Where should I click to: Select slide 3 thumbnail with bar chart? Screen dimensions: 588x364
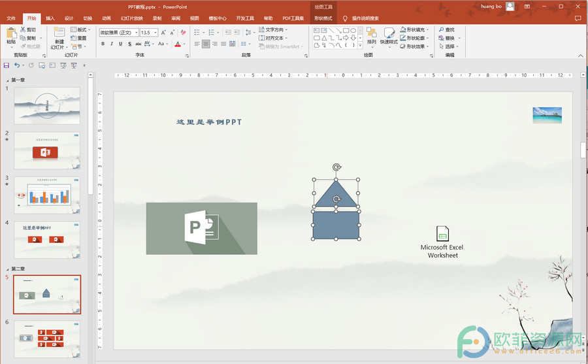point(47,195)
